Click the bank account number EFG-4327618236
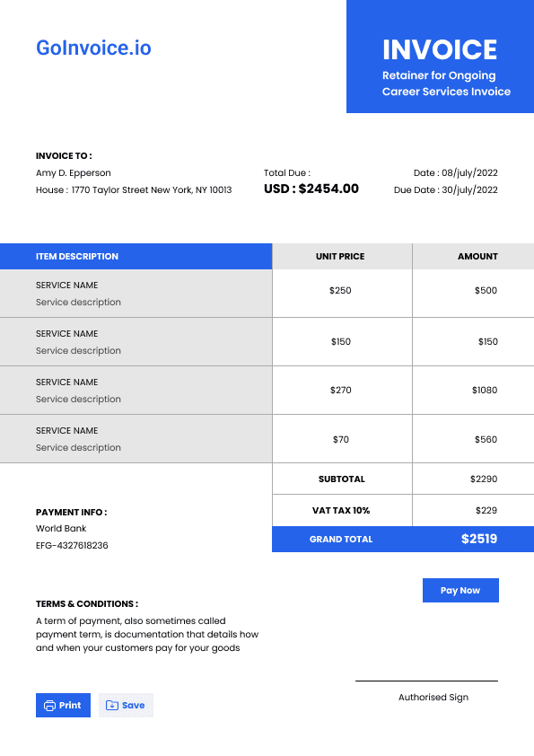Viewport: 534px width, 756px height. click(72, 545)
